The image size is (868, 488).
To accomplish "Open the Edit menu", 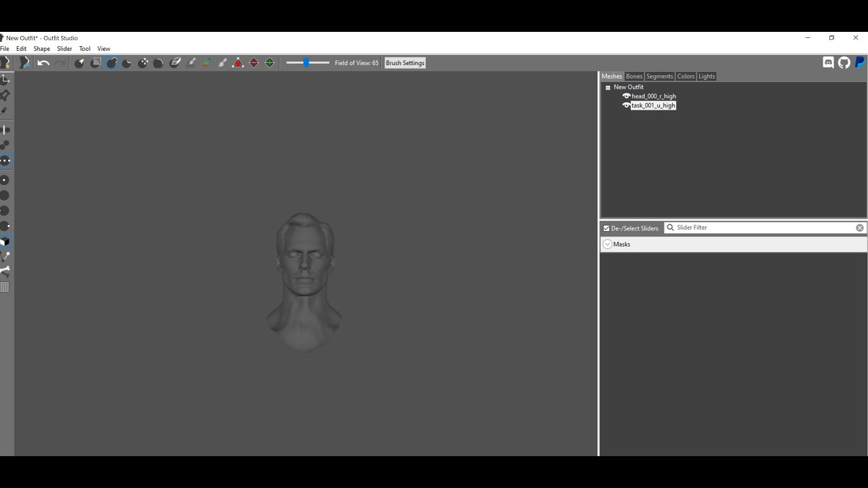I will [x=22, y=49].
